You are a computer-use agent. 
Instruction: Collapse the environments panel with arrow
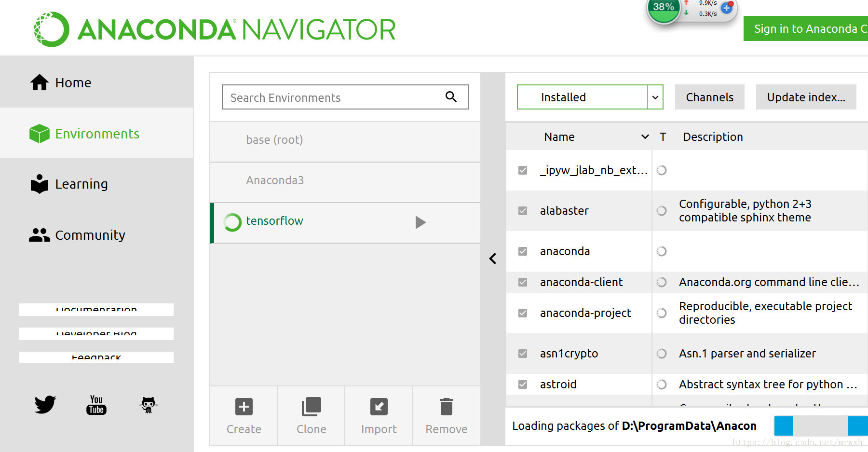493,259
